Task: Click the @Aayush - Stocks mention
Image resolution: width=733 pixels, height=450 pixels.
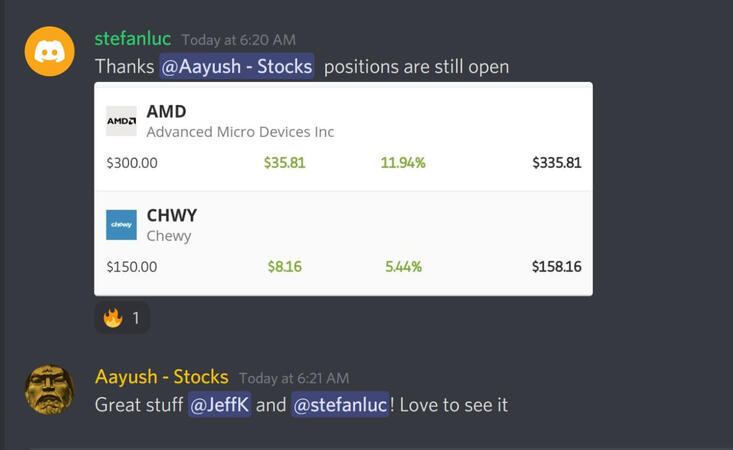Action: (x=237, y=67)
